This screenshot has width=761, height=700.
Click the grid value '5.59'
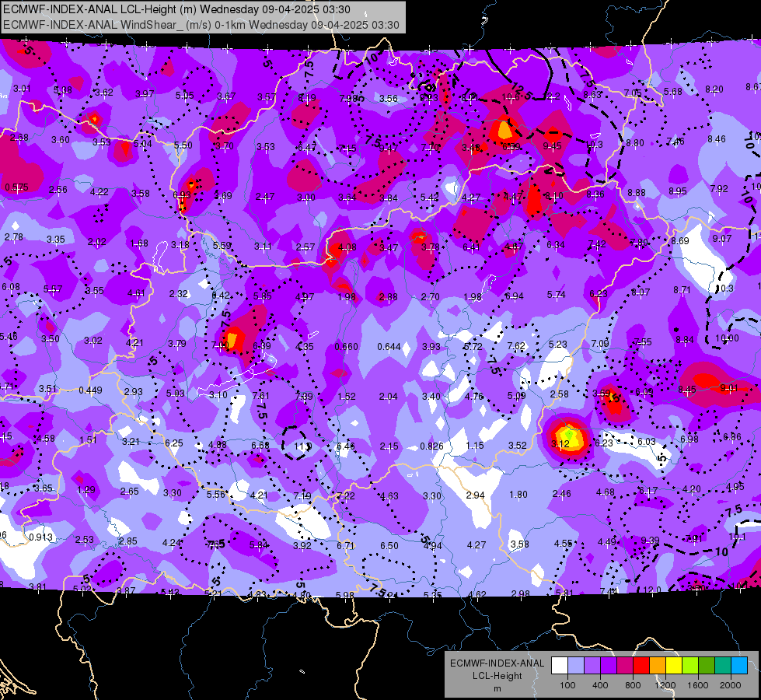(222, 245)
